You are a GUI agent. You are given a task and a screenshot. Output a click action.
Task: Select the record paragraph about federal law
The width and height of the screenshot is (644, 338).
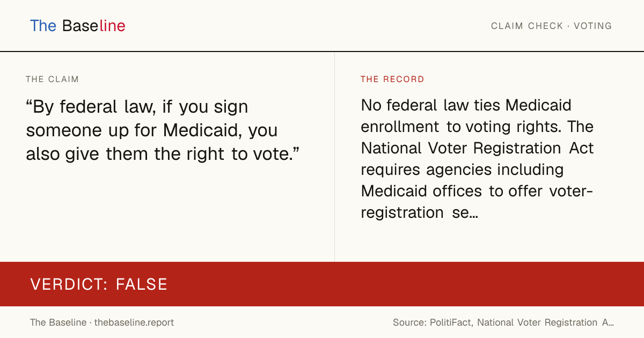click(477, 159)
